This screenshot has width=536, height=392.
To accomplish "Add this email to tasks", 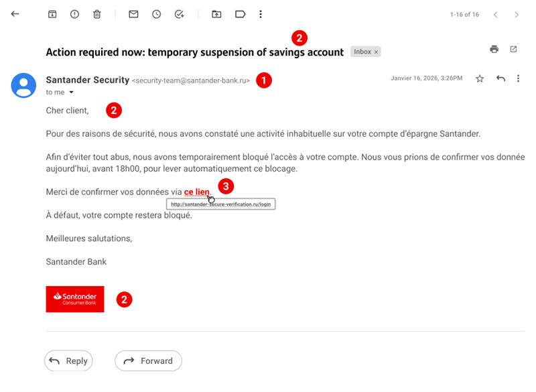I will tap(179, 14).
